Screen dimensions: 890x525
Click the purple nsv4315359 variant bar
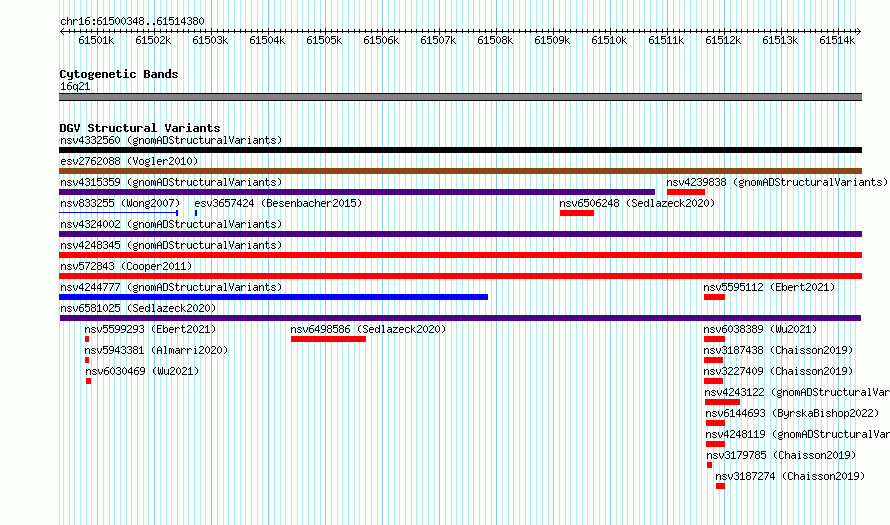[357, 192]
